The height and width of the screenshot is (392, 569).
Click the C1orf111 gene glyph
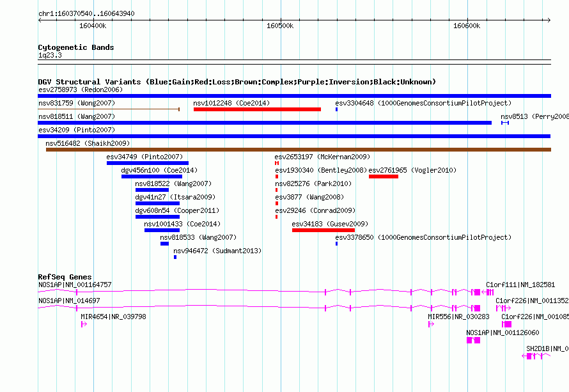click(x=487, y=292)
